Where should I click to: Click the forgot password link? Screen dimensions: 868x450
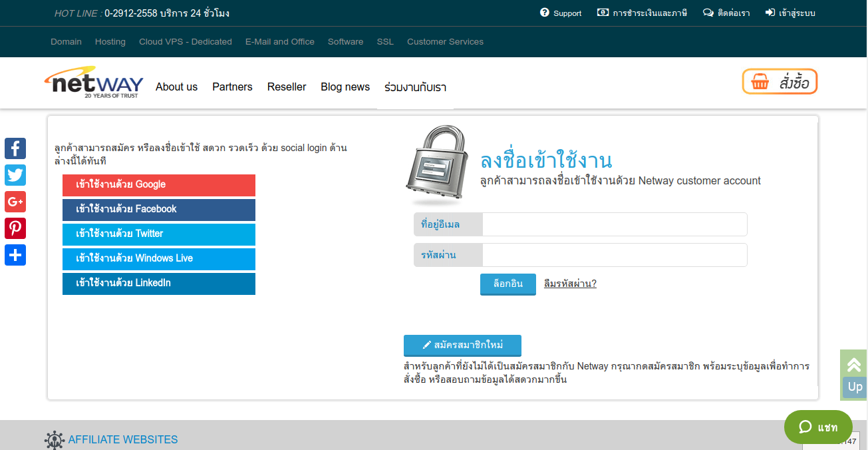(570, 284)
